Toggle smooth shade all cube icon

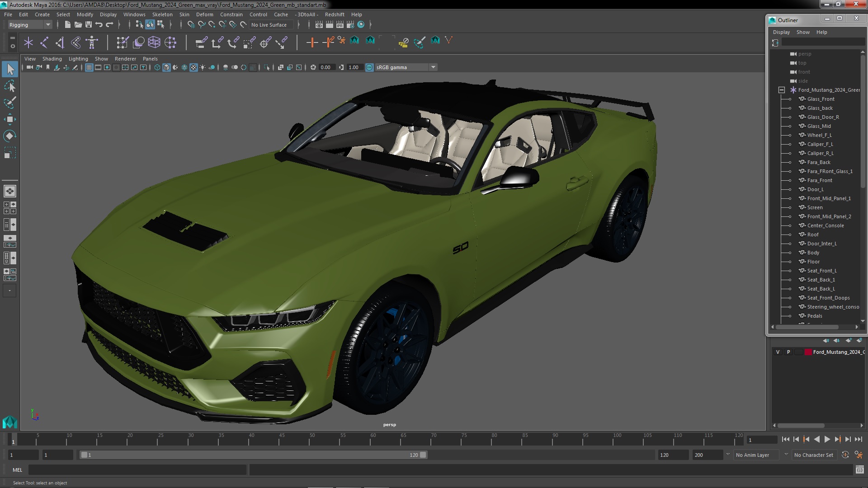(x=166, y=67)
